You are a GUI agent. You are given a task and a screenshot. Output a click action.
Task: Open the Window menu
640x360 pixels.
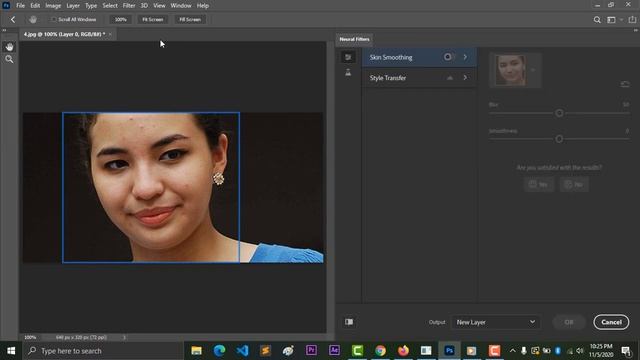pos(181,6)
